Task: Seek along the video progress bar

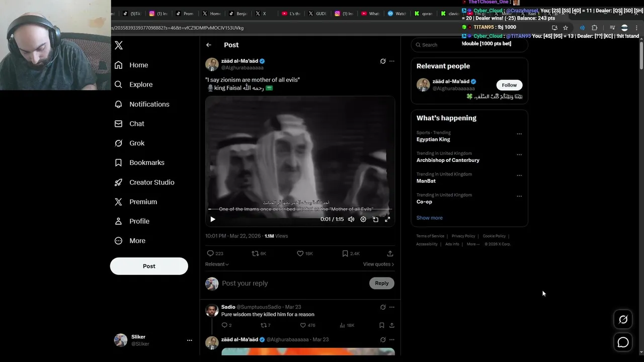Action: click(300, 209)
